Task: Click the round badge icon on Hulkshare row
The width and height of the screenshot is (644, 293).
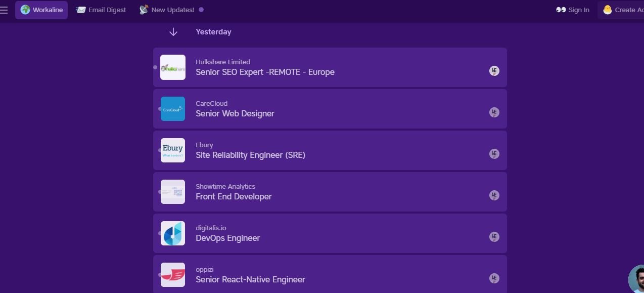Action: coord(494,71)
